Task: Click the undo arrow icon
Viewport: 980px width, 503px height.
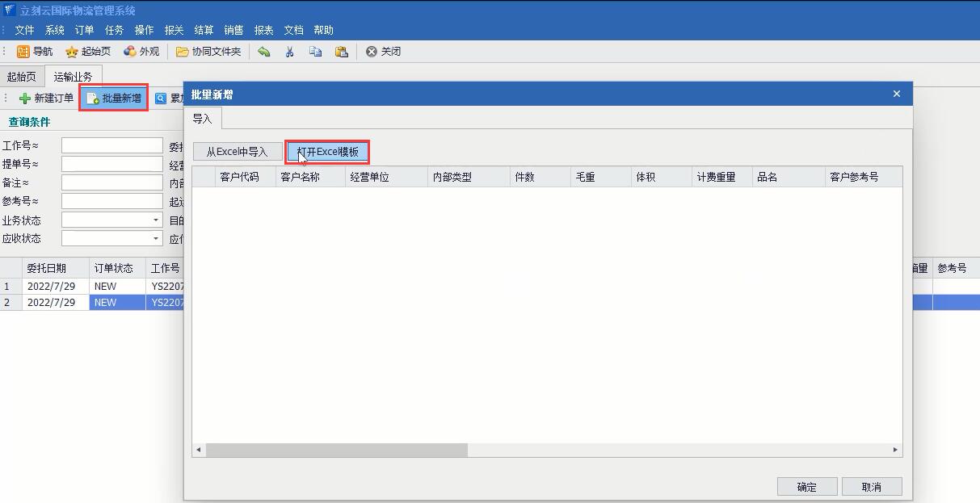Action: [x=264, y=52]
